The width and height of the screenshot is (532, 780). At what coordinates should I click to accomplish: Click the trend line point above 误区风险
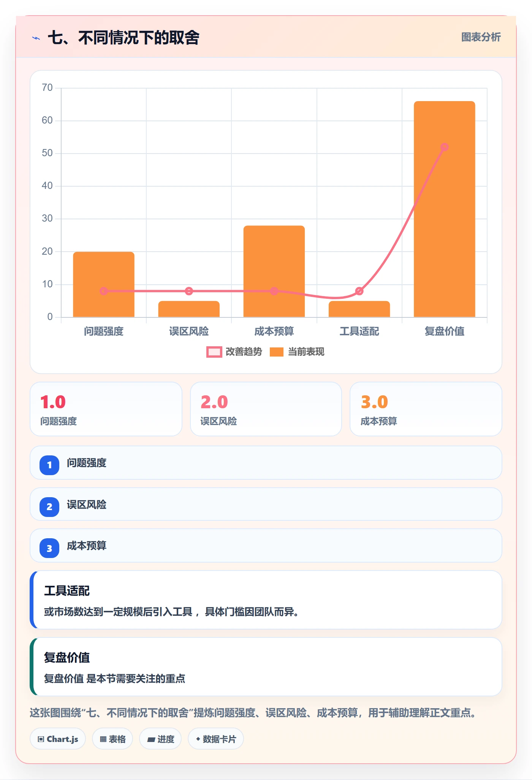pyautogui.click(x=189, y=291)
